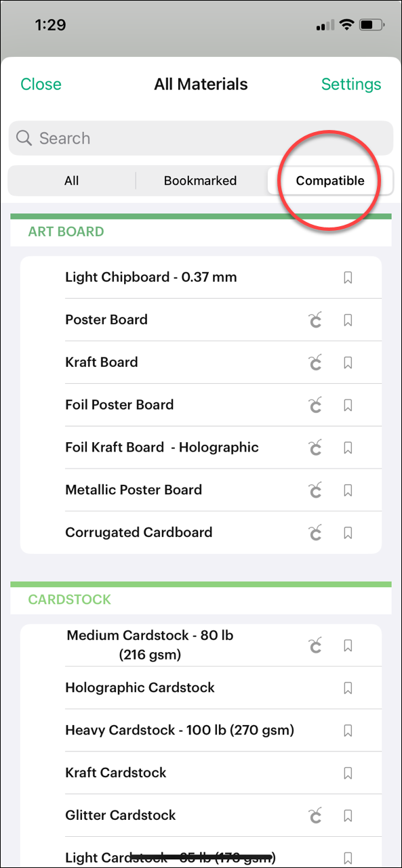Select the Cricut logo beside Glitter Cardstock

tap(315, 815)
